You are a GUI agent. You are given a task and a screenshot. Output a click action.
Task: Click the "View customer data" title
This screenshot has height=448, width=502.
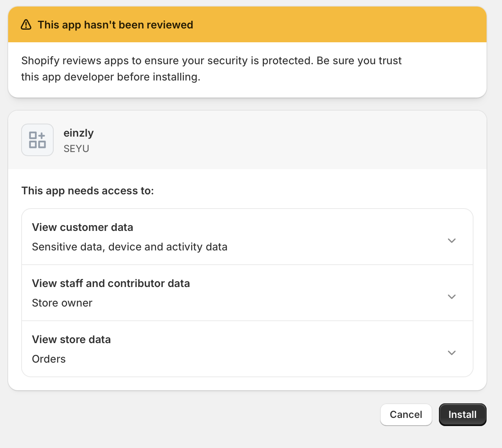[x=83, y=227]
